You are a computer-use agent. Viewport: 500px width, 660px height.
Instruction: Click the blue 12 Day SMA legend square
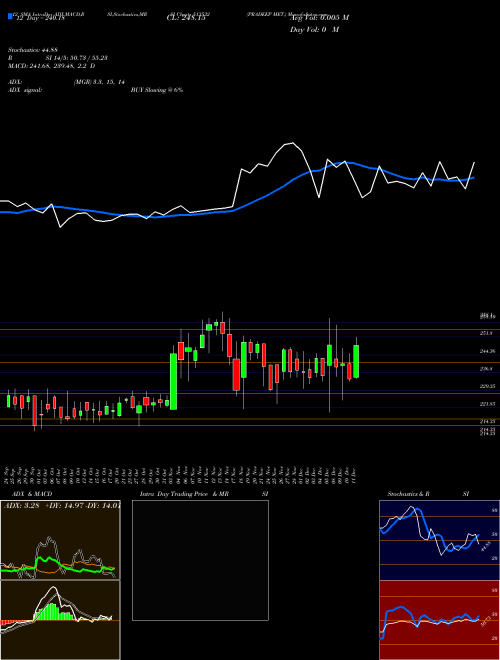pyautogui.click(x=10, y=17)
